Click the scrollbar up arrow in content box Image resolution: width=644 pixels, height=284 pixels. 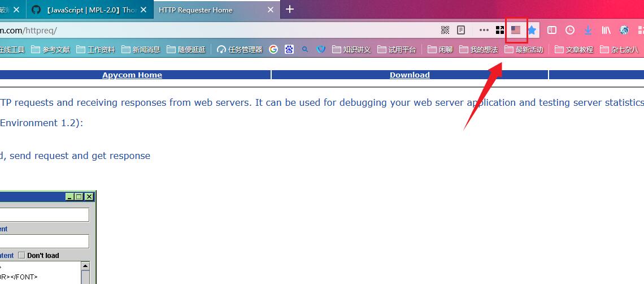(85, 266)
